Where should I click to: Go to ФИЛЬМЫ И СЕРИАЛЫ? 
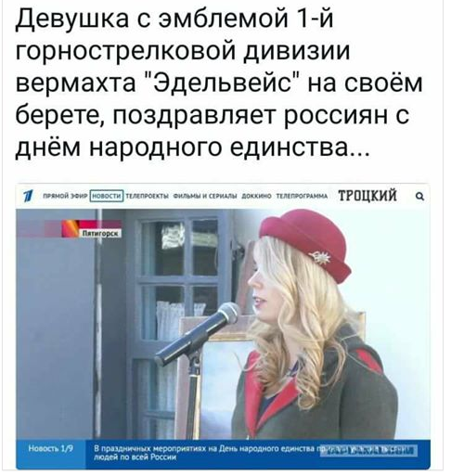(205, 196)
